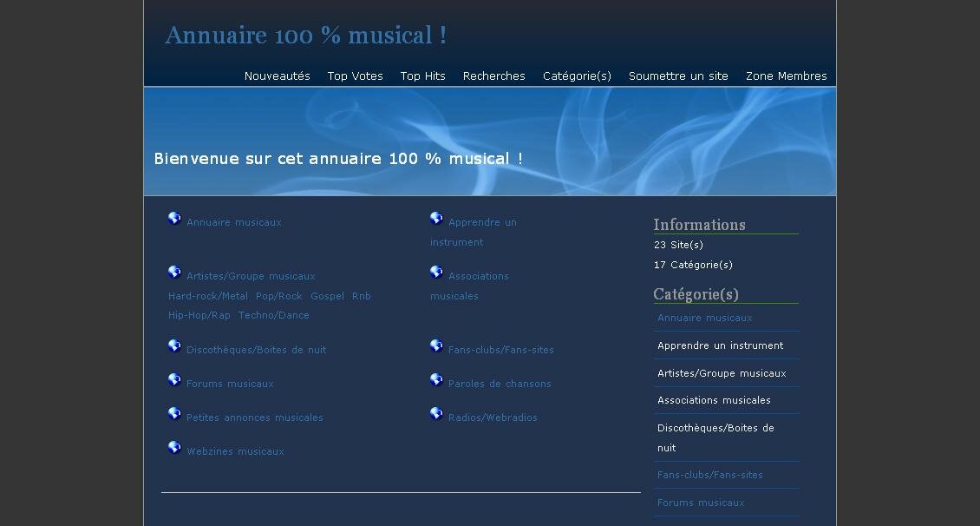This screenshot has height=526, width=980.
Task: Click Apprendre un instrument in the sidebar
Action: pyautogui.click(x=720, y=345)
